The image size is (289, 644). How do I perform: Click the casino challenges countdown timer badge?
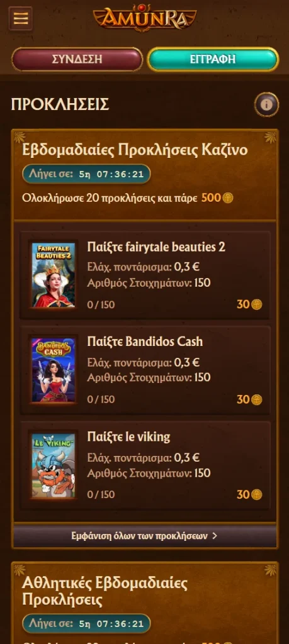pyautogui.click(x=86, y=174)
